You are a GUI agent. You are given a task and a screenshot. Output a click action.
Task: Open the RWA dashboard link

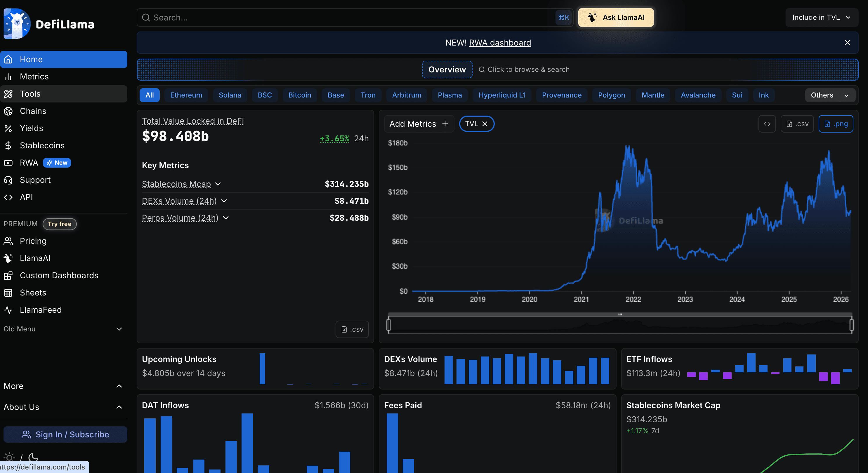click(x=500, y=42)
